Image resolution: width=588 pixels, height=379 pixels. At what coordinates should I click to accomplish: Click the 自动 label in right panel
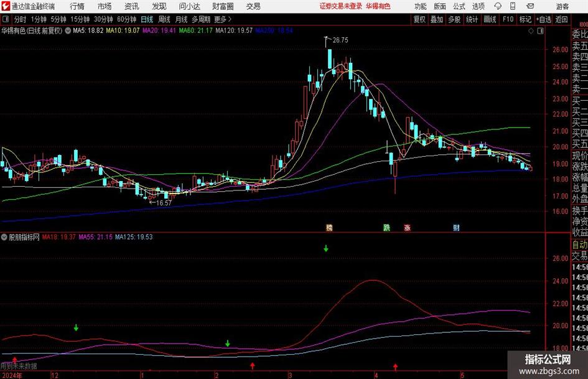580,245
